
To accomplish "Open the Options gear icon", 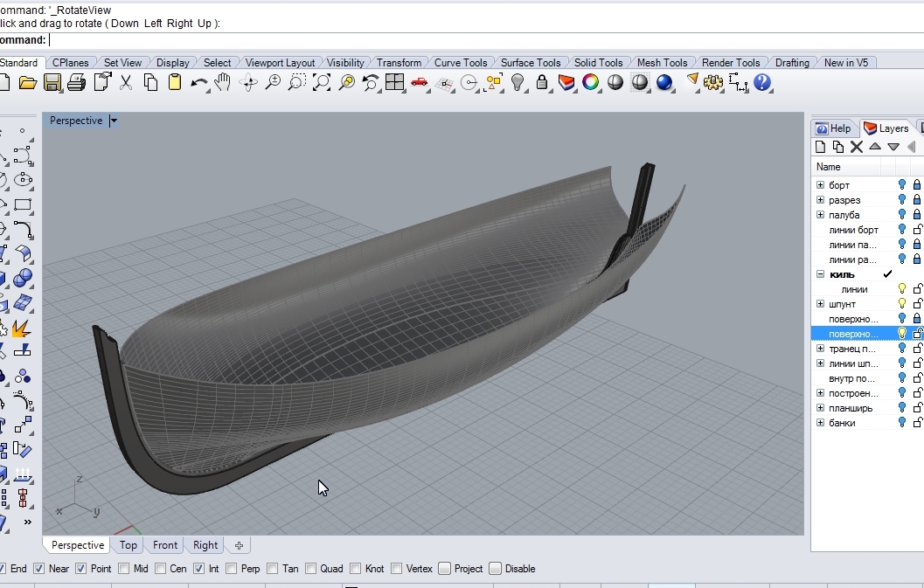I will 714,83.
